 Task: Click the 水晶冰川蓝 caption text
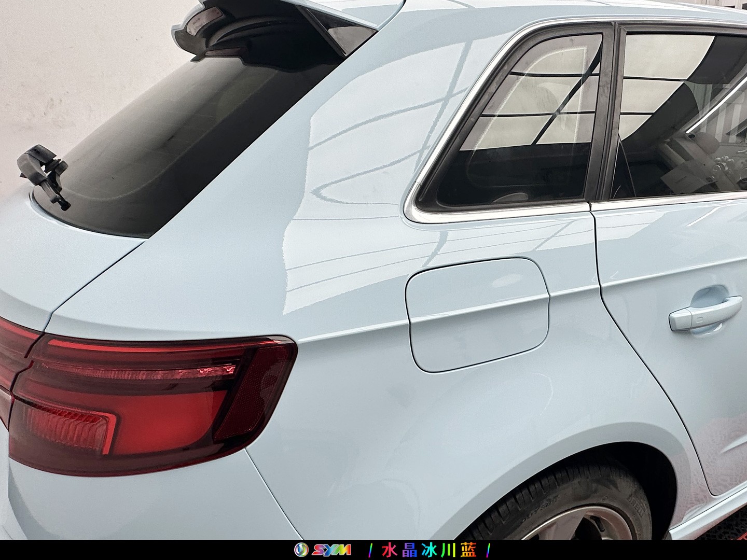tap(428, 550)
